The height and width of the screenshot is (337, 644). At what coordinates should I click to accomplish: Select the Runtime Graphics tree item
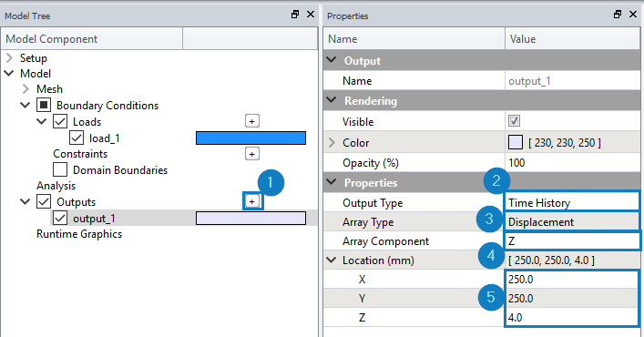(x=79, y=233)
